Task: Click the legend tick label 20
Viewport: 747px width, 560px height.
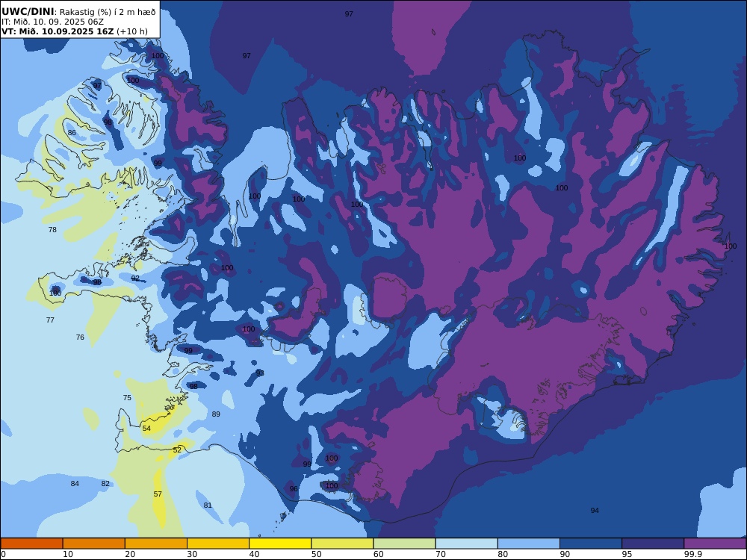Action: (x=130, y=554)
